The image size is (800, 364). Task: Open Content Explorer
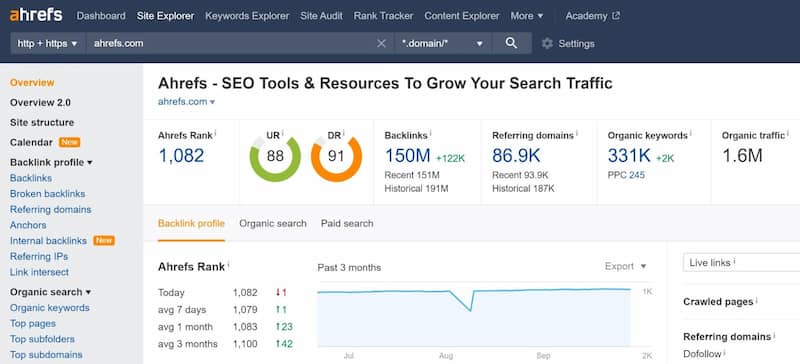(462, 16)
